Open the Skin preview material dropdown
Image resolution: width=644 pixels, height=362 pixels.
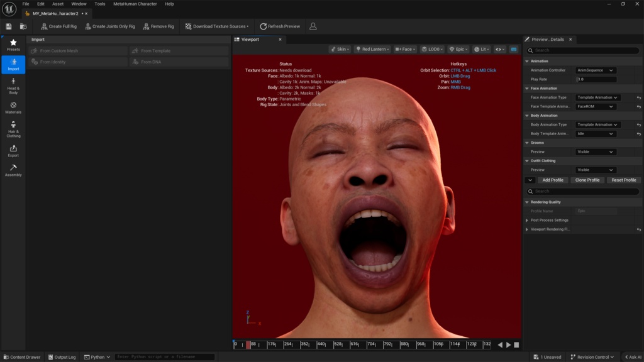[x=340, y=49]
